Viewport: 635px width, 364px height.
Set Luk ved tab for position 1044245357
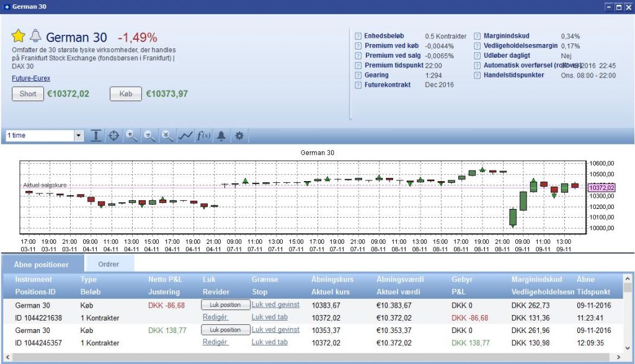pyautogui.click(x=270, y=342)
